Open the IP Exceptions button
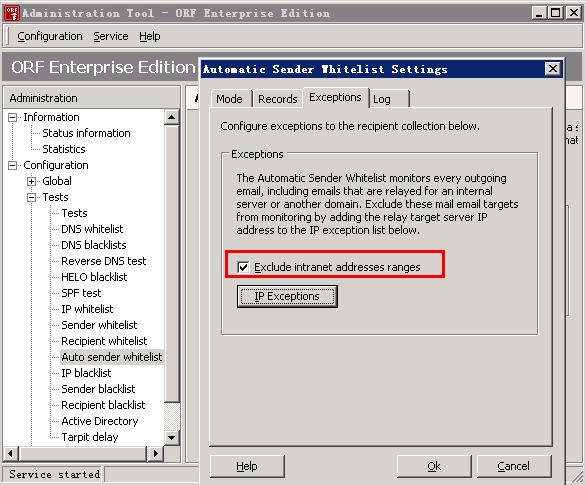Screen dimensions: 586x485 pyautogui.click(x=287, y=296)
